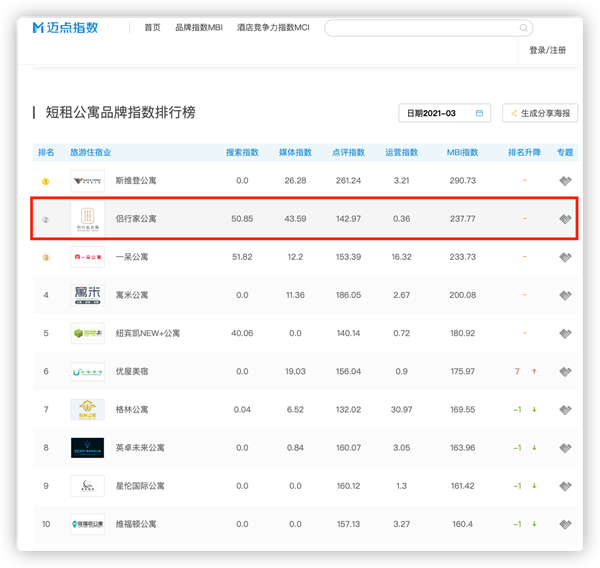Open the 专题 icon in the 一呆公寓 row
This screenshot has width=600, height=568.
(565, 257)
